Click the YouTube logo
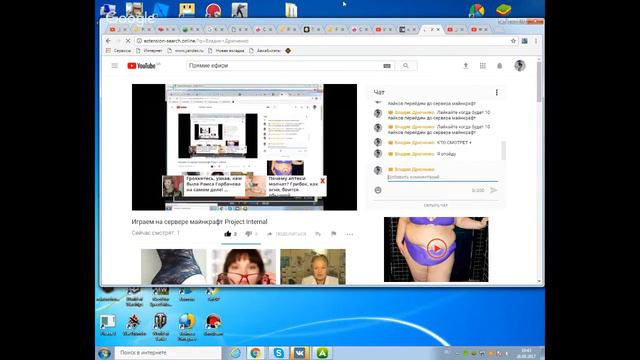 (x=142, y=66)
